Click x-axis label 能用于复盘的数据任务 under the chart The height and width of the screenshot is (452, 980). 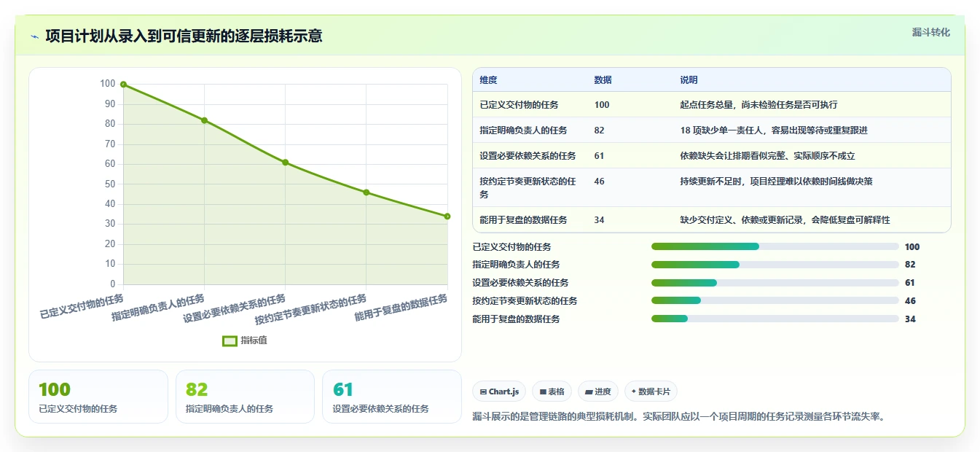401,308
